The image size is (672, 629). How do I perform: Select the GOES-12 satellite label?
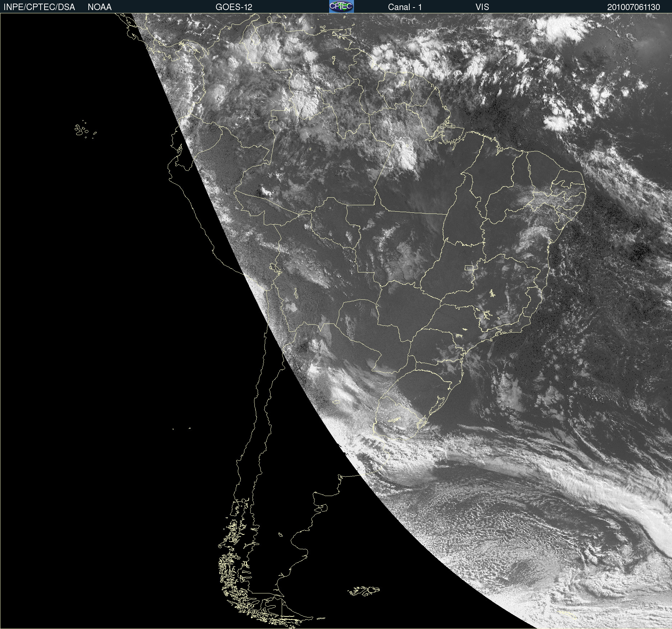pos(234,7)
